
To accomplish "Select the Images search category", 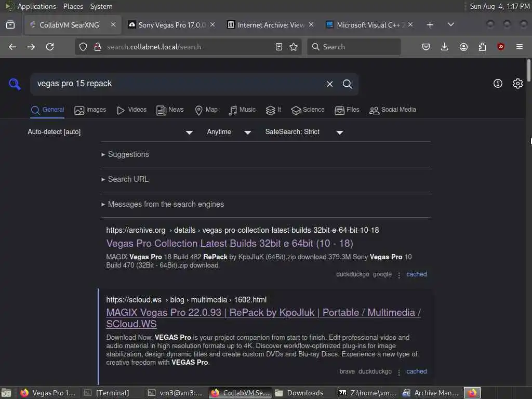I will (90, 110).
